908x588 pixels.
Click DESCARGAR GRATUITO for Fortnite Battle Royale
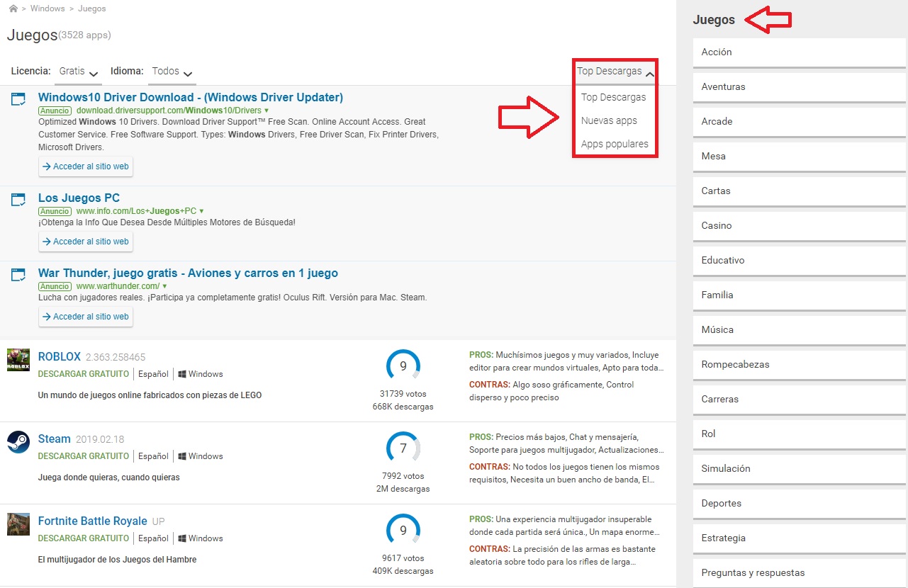point(84,538)
